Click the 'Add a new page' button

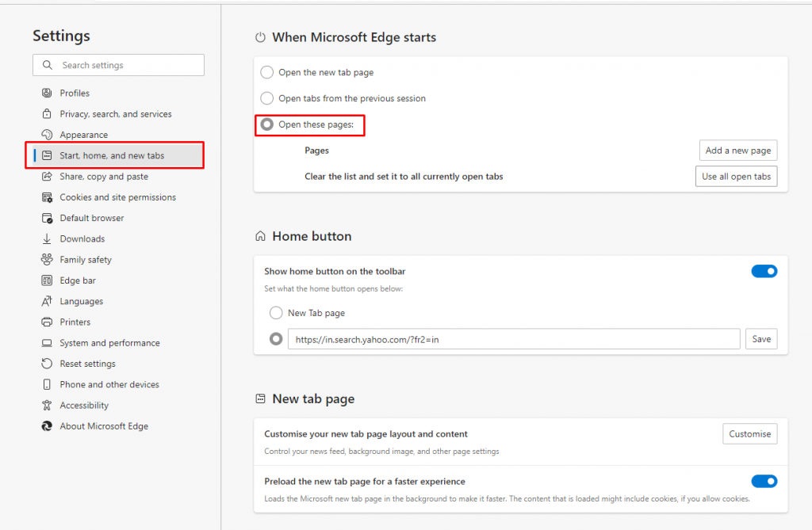tap(738, 150)
